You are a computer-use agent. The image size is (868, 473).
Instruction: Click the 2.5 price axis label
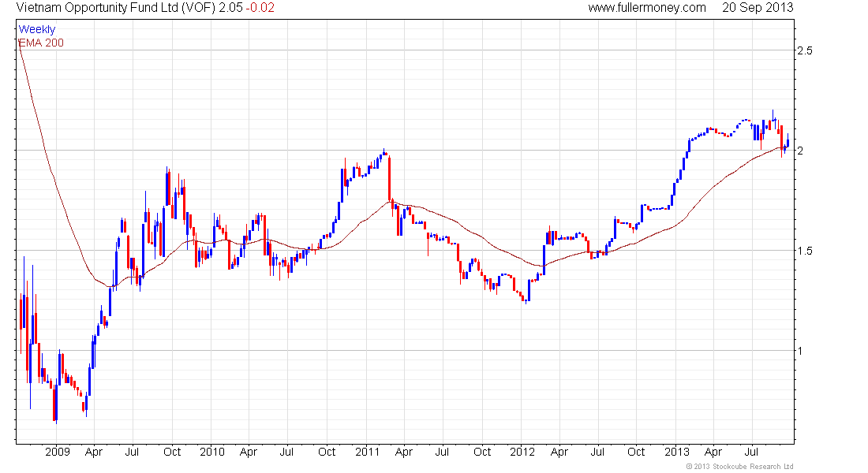(x=804, y=51)
